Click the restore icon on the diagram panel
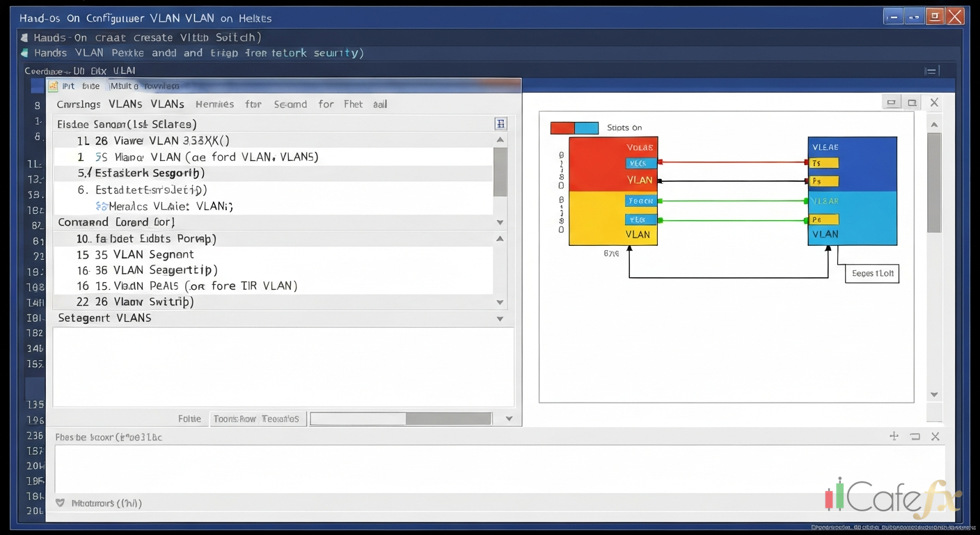This screenshot has height=535, width=980. (x=912, y=102)
